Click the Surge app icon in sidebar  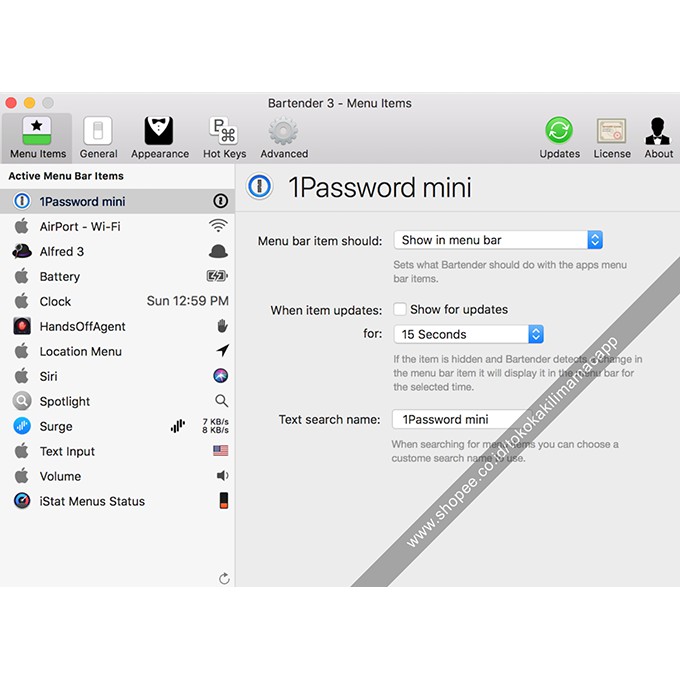(x=22, y=426)
